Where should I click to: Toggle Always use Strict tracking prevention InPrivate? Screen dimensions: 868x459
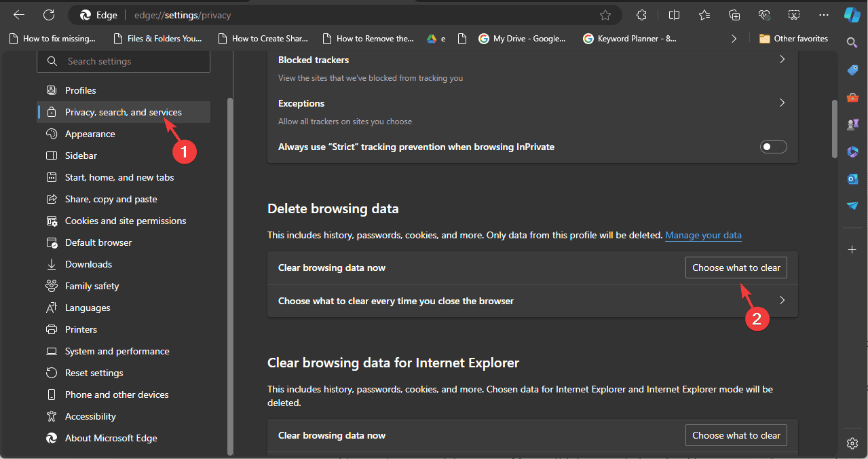pyautogui.click(x=773, y=147)
